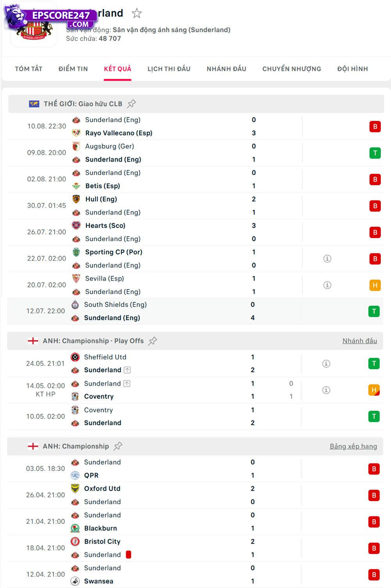The width and height of the screenshot is (391, 588).
Task: Open the Nhanh dau link in the playoffs header
Action: point(360,341)
